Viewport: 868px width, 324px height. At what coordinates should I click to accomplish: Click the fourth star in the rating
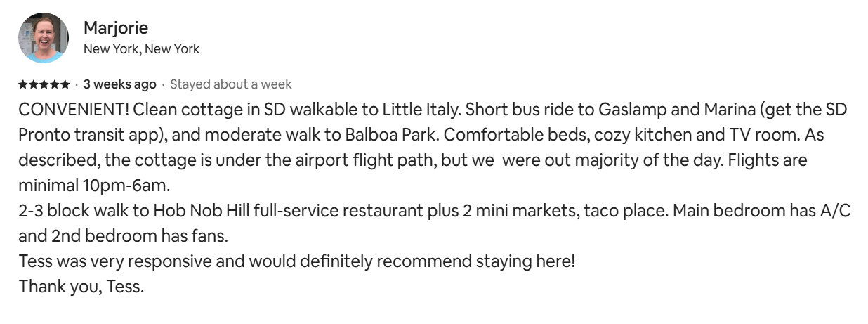tap(55, 84)
